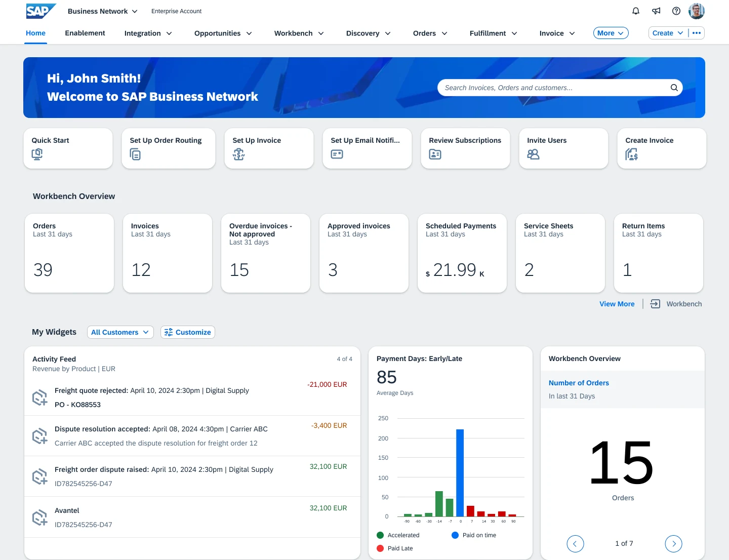Click the megaphone announcements icon
This screenshot has height=560, width=729.
(656, 11)
